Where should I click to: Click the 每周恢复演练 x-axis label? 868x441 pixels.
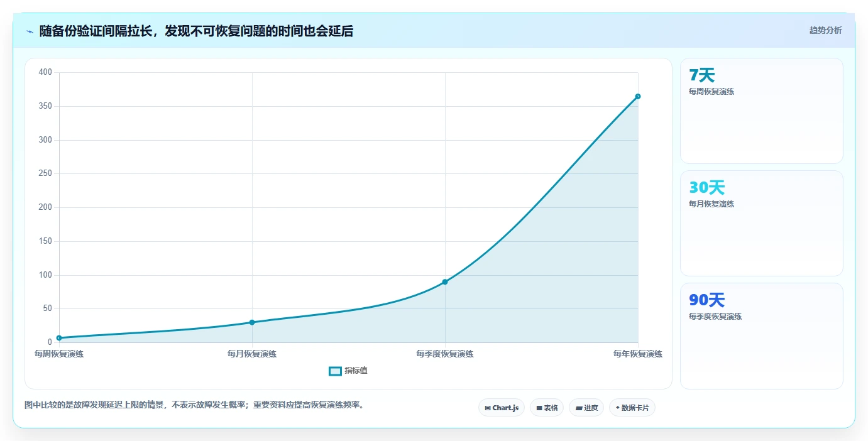click(59, 354)
